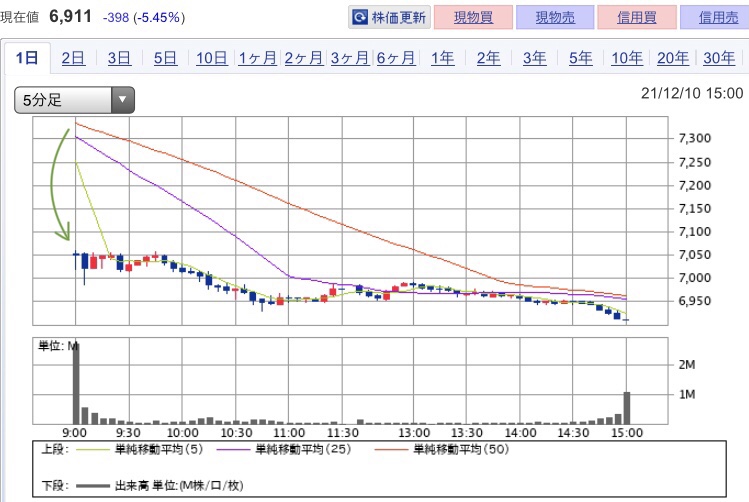Image resolution: width=749 pixels, height=502 pixels.
Task: Switch to the 2年 chart tab
Action: click(x=488, y=58)
